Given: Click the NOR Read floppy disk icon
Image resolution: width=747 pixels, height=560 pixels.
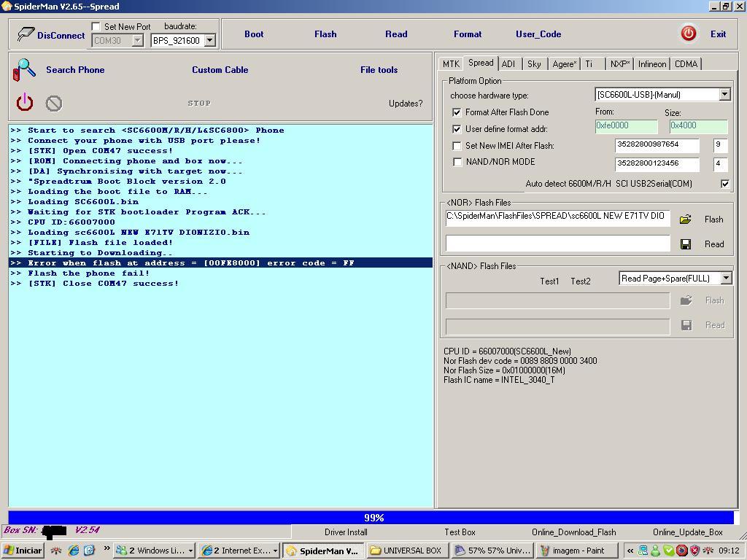Looking at the screenshot, I should [x=686, y=244].
